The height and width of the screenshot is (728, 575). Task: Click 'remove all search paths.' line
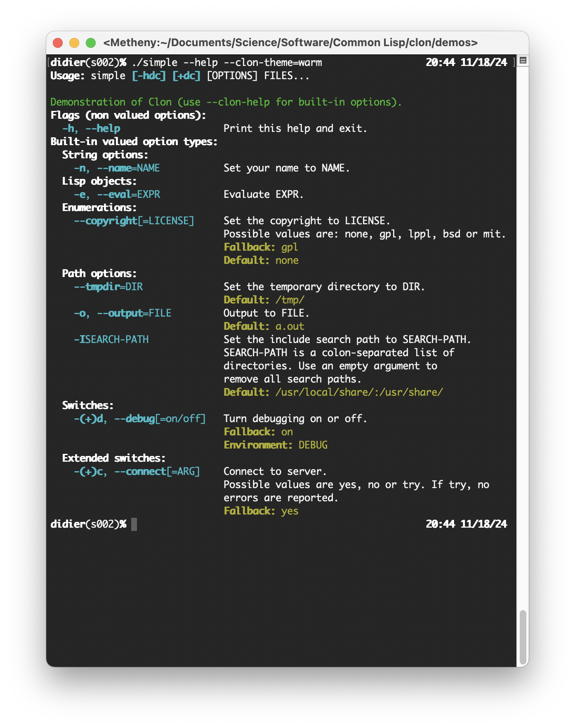(x=292, y=379)
